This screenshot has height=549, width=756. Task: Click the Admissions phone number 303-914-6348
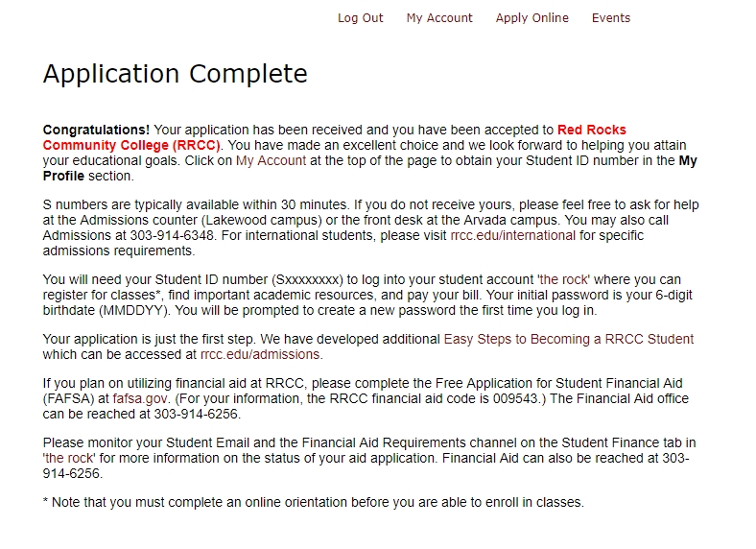tap(172, 235)
